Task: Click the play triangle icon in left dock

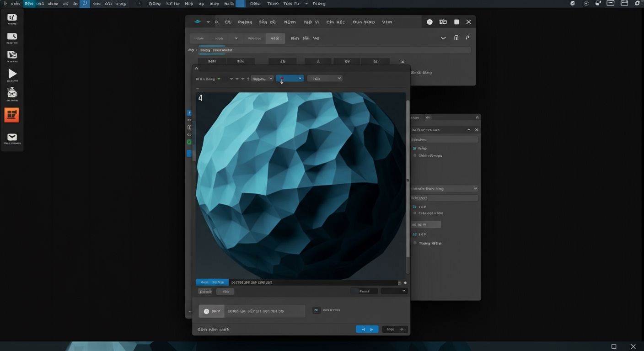Action: click(12, 74)
